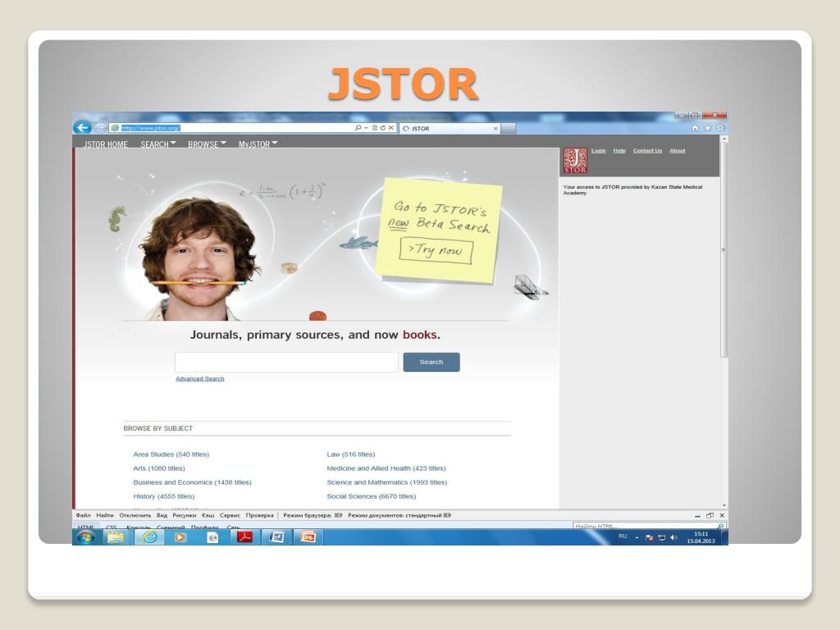
Task: Open Science and Mathematics (1993 titles)
Action: (387, 482)
